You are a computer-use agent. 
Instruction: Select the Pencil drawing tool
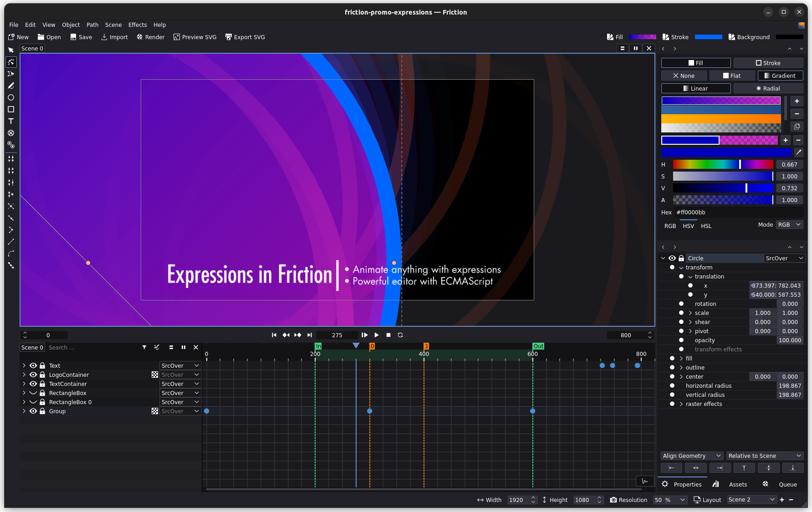coord(11,86)
